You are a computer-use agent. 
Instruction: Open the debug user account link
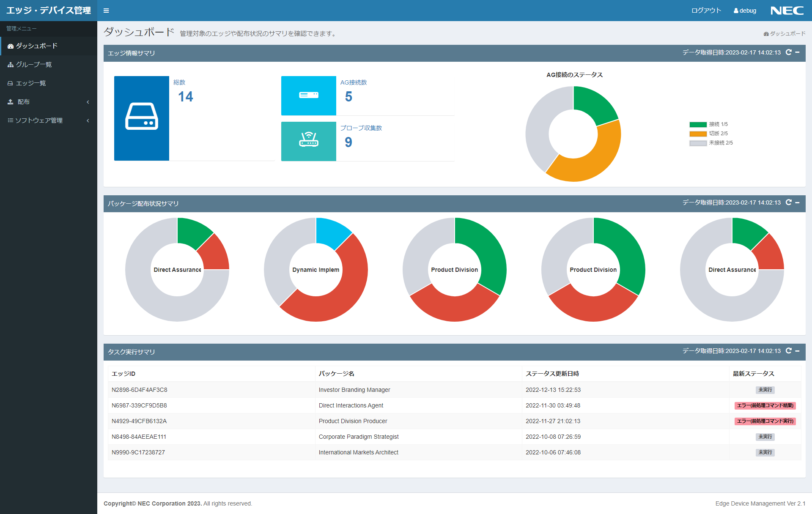(745, 11)
